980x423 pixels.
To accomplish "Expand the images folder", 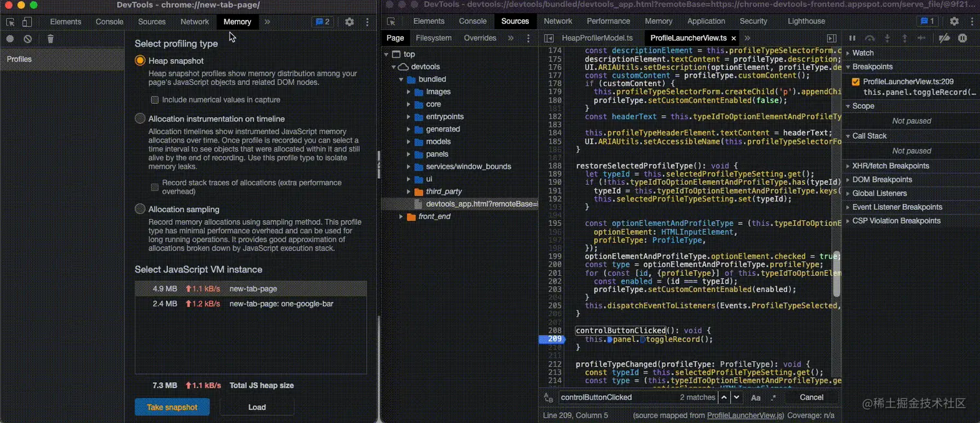I will click(409, 92).
